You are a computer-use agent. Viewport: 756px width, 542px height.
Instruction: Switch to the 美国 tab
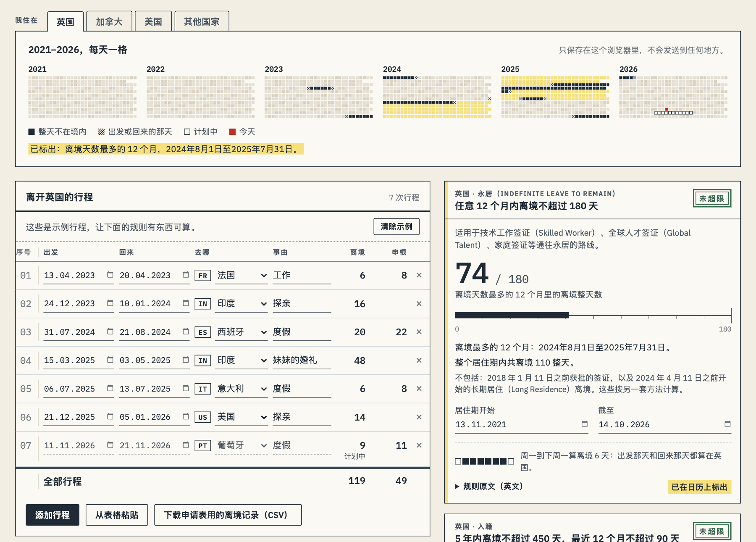click(153, 21)
